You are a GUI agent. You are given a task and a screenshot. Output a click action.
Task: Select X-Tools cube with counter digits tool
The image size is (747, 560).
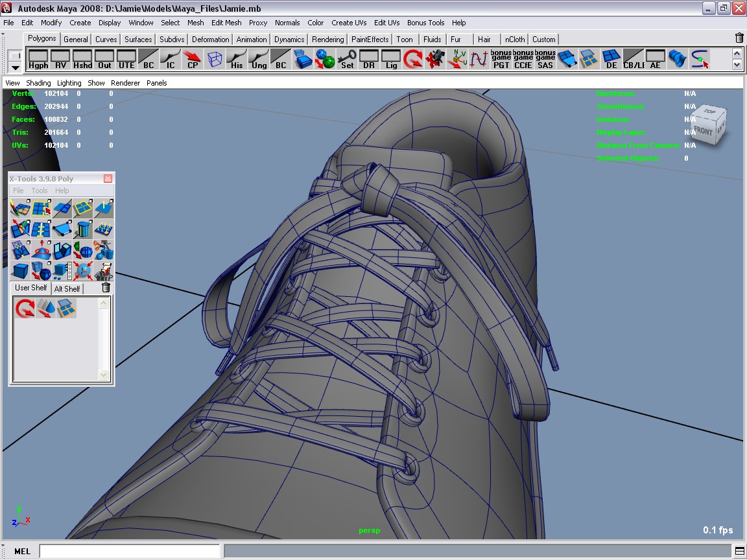tap(62, 271)
